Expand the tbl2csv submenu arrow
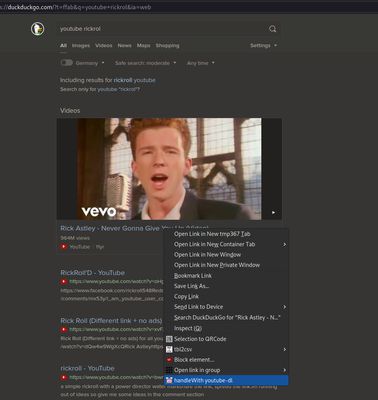This screenshot has width=378, height=400. [284, 349]
